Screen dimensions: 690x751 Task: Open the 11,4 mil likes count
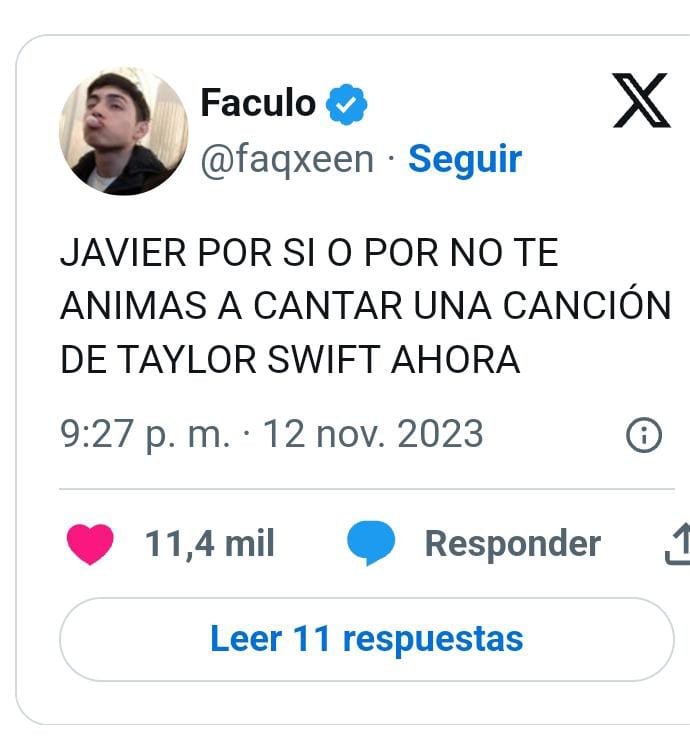[210, 544]
